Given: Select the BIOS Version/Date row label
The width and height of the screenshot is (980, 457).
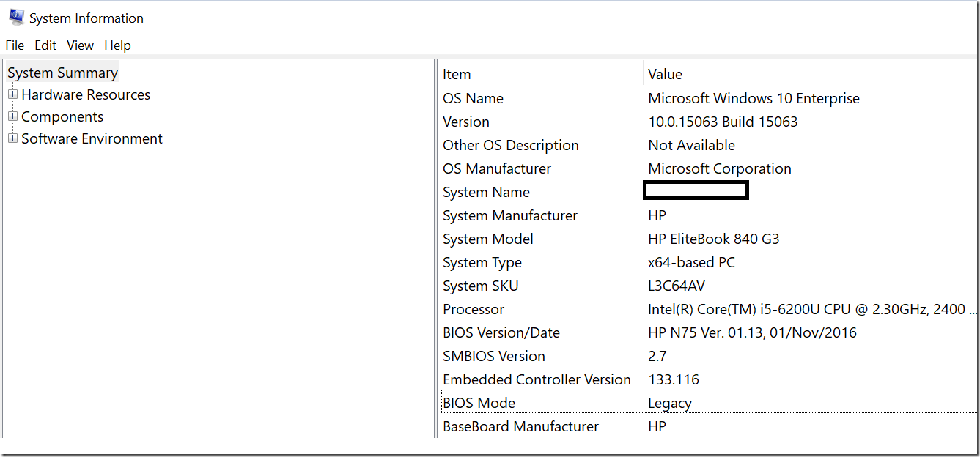Looking at the screenshot, I should pyautogui.click(x=501, y=333).
